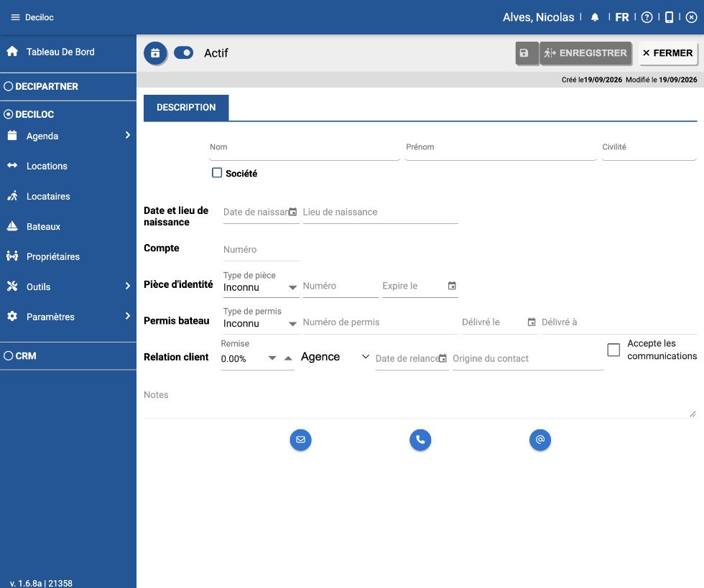Expand the Paramètres submenu chevron
This screenshot has height=588, width=704.
click(x=128, y=316)
